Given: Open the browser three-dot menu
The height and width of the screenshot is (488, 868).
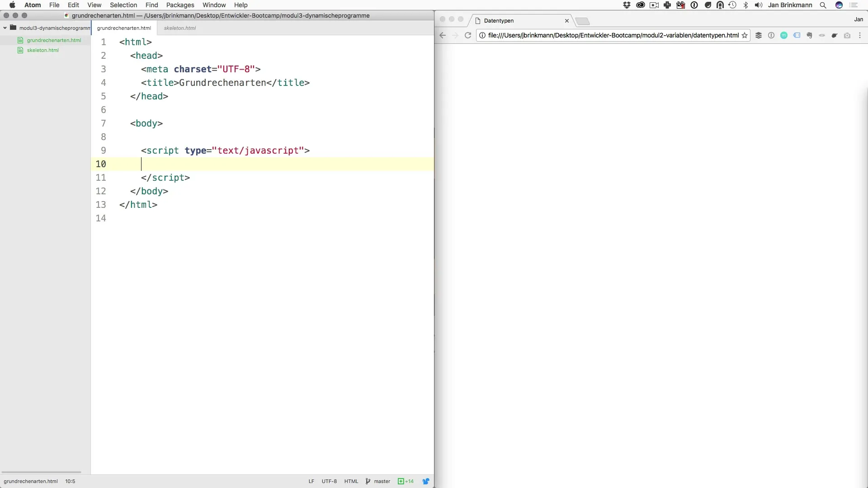Looking at the screenshot, I should pos(860,35).
